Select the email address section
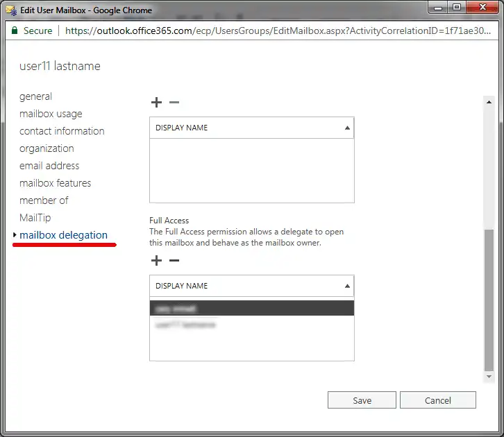The height and width of the screenshot is (437, 504). coord(49,166)
